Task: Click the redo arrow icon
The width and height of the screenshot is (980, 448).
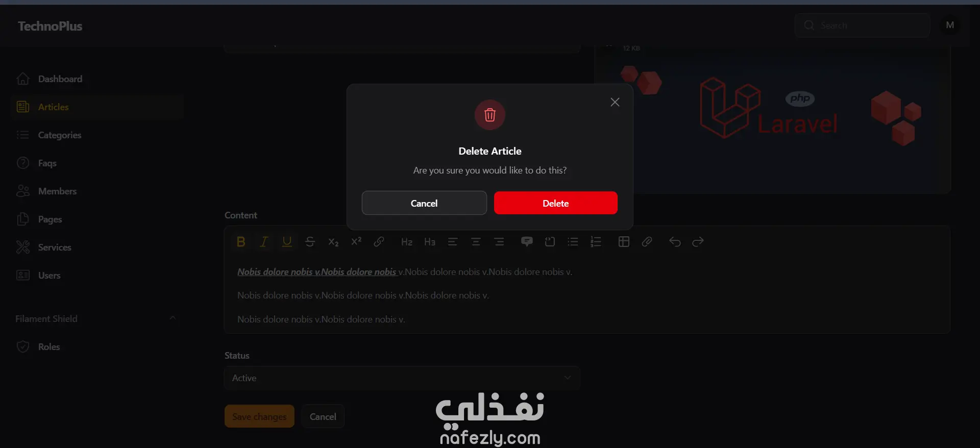Action: pos(698,242)
